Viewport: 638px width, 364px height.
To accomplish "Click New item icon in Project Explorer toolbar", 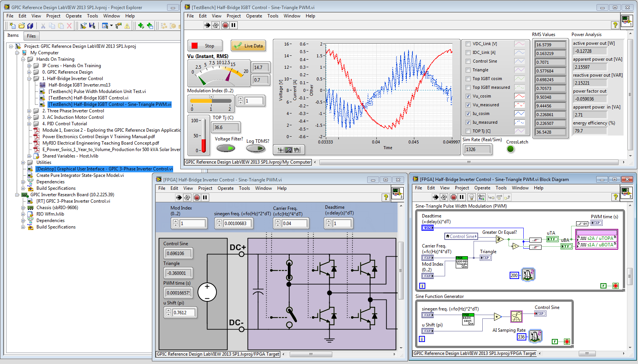I will 13,25.
